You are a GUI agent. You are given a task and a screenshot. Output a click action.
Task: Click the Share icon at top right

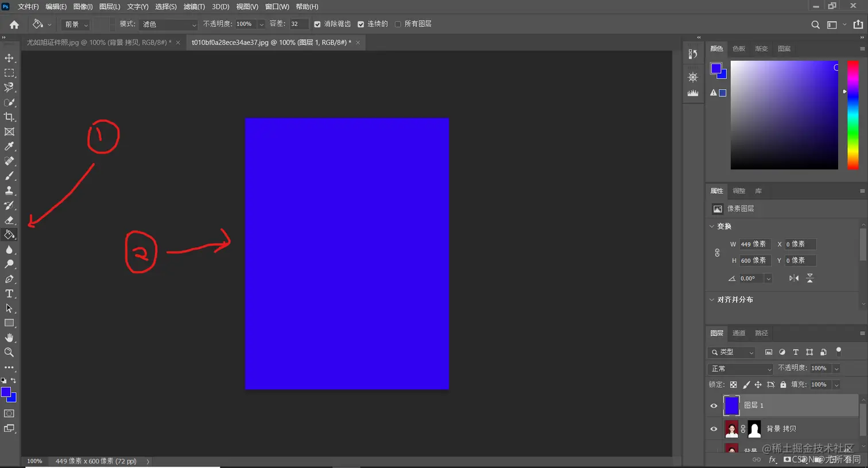click(858, 24)
